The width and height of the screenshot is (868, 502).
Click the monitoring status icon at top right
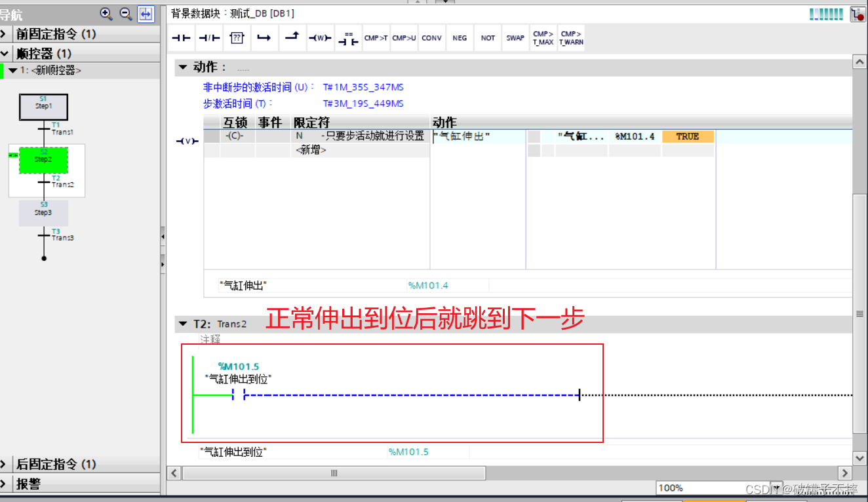tap(858, 14)
